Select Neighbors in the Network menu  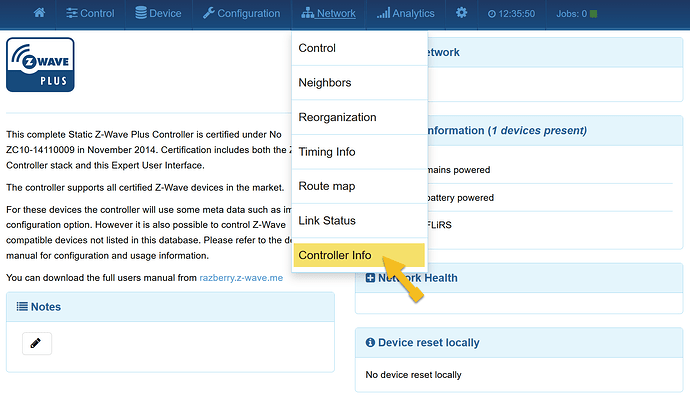(360, 83)
